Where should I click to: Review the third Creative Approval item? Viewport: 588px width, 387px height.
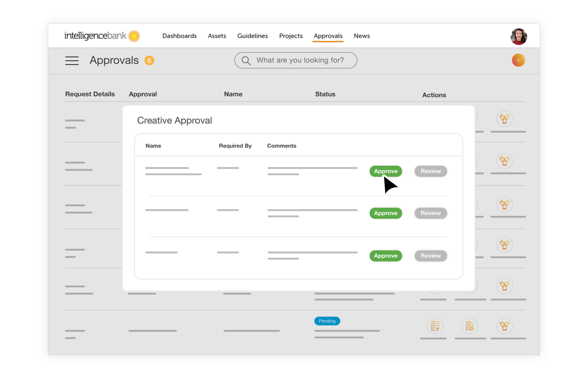tap(431, 256)
